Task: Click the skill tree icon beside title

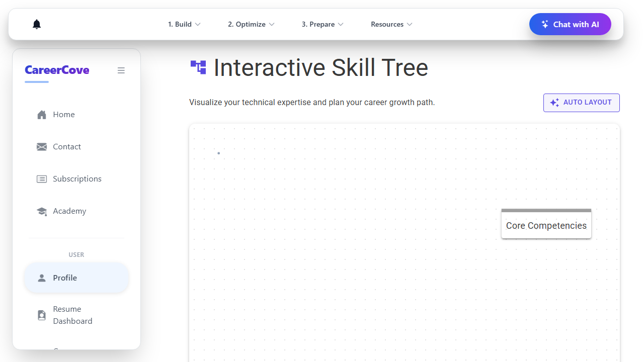Action: [x=198, y=67]
